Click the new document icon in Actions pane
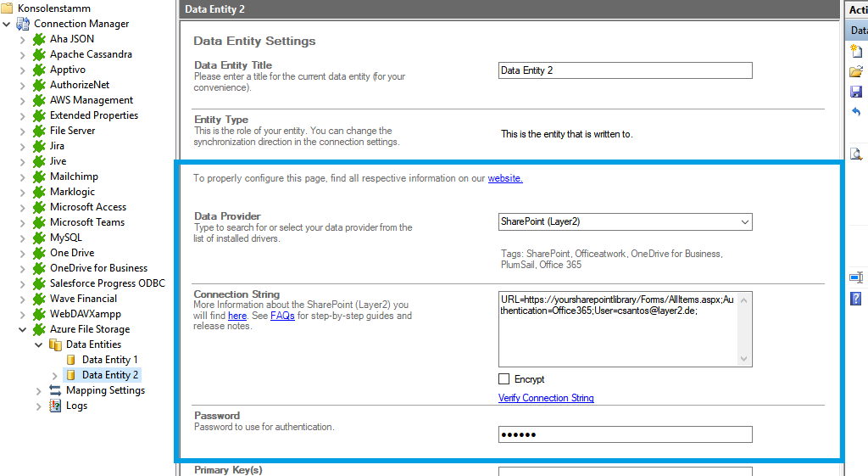 (x=856, y=51)
